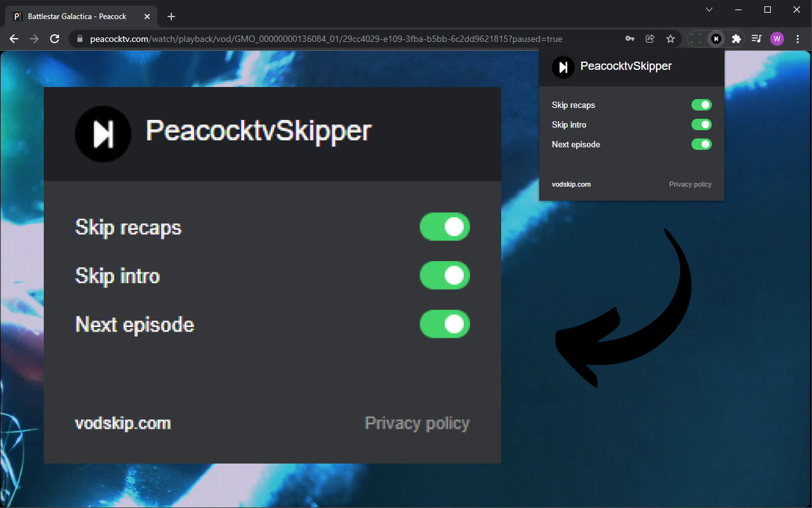
Task: Click the password key icon in address bar
Action: (x=630, y=39)
